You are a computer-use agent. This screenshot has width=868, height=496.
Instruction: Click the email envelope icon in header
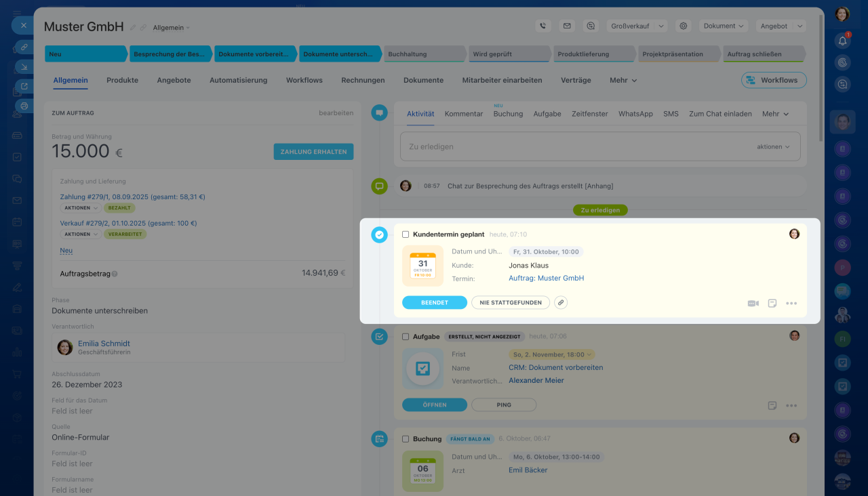coord(567,26)
